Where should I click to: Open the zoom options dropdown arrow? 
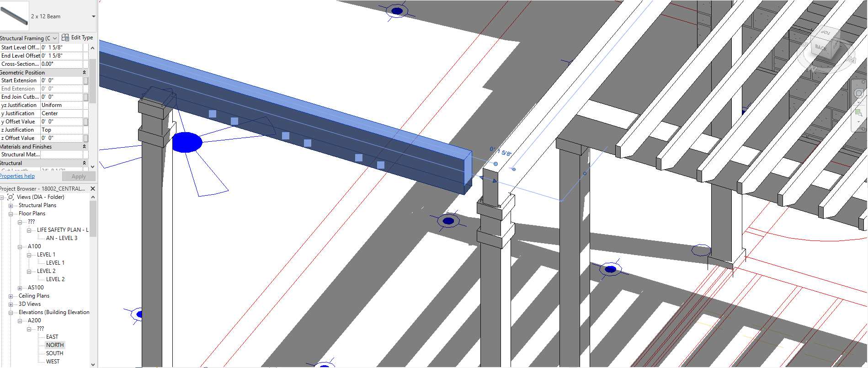coord(858,123)
